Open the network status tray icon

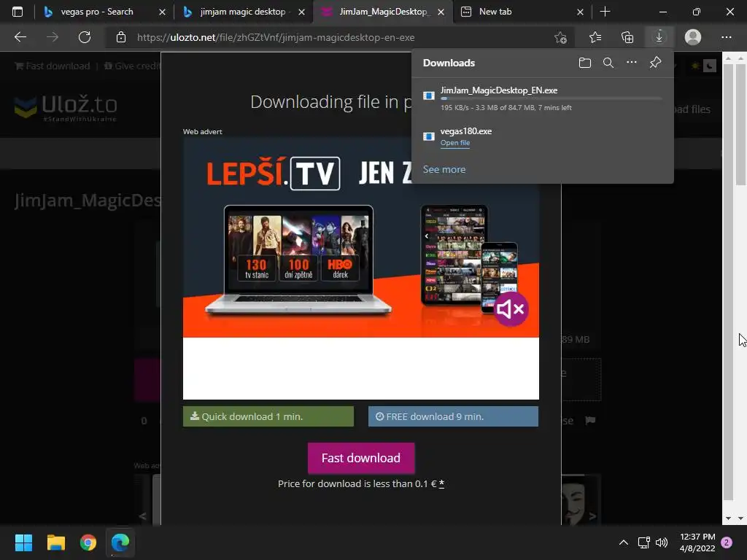pyautogui.click(x=643, y=542)
